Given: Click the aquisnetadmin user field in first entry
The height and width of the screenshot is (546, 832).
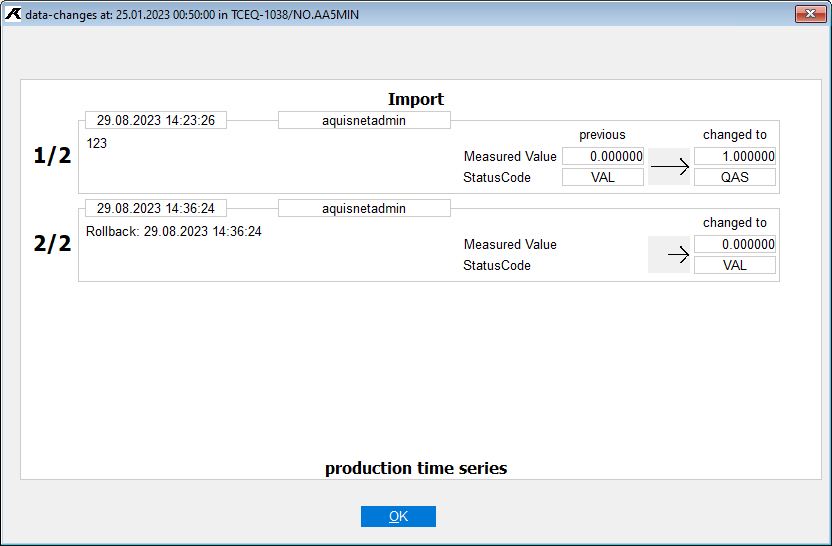Looking at the screenshot, I should tap(364, 120).
